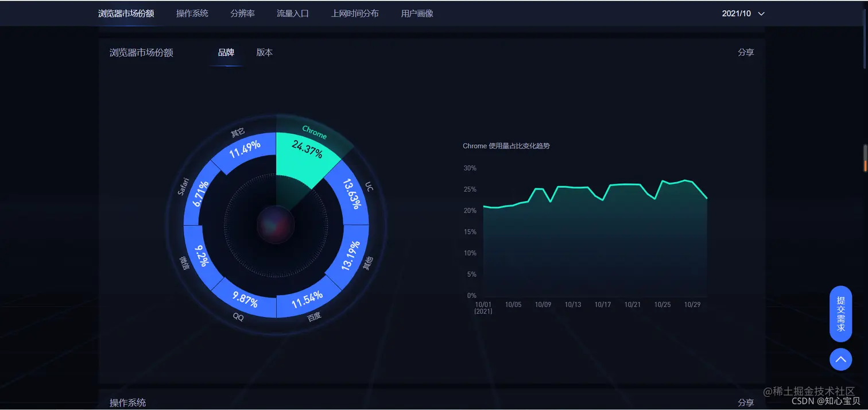The width and height of the screenshot is (868, 410).
Task: Click the Safari label beside the donut
Action: 183,186
